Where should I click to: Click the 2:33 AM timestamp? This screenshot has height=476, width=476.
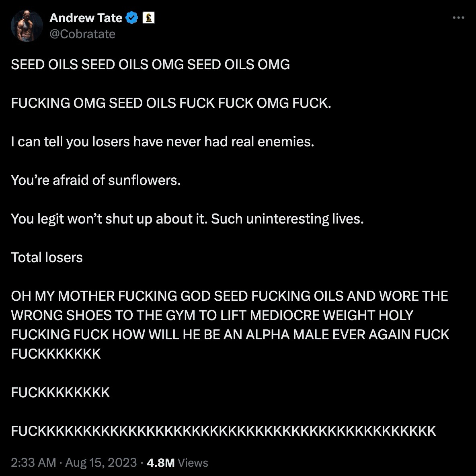33,463
